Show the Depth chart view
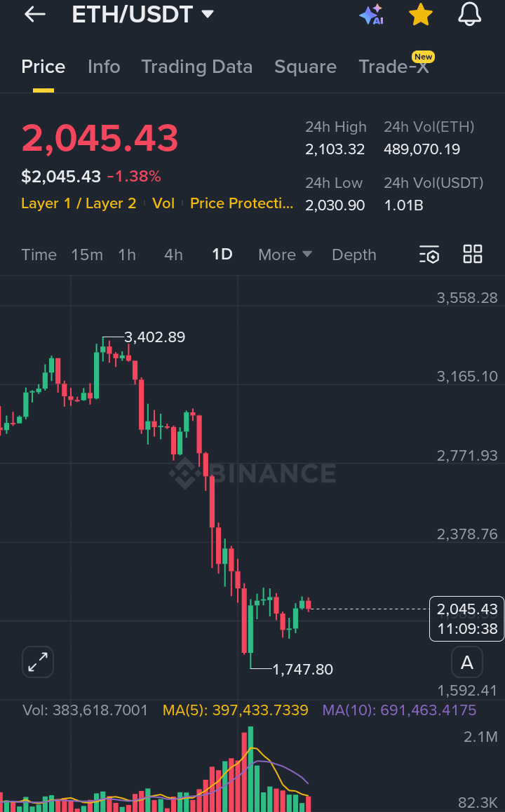 tap(353, 255)
